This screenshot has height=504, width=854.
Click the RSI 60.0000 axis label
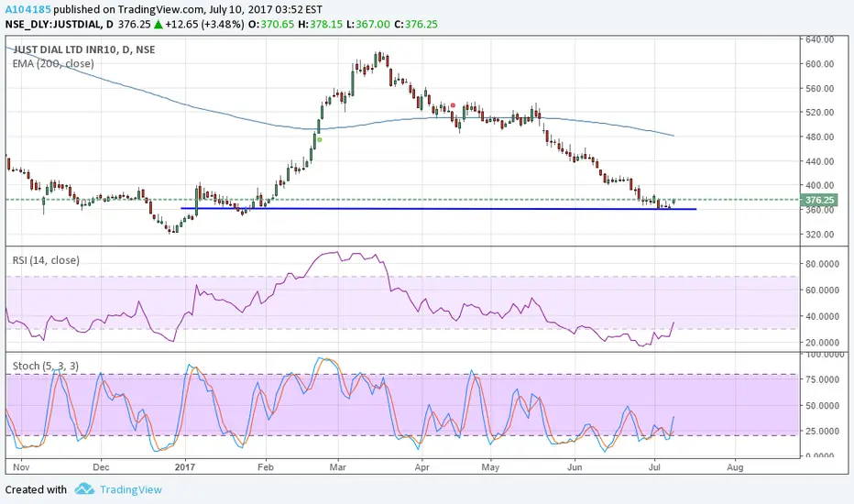pos(823,290)
